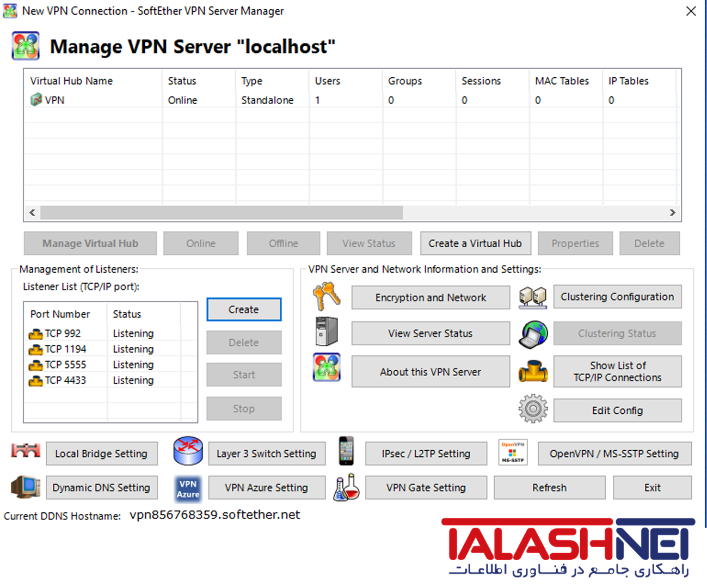Image resolution: width=707 pixels, height=588 pixels.
Task: Open Dynamic DNS Setting
Action: click(102, 488)
